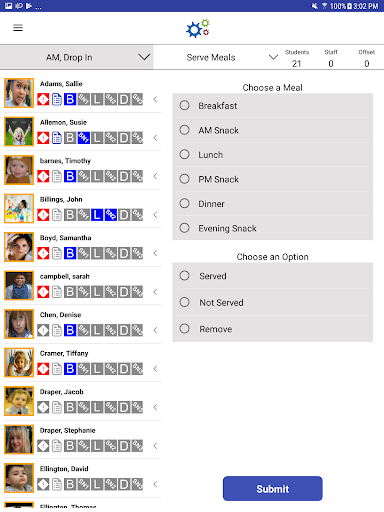The height and width of the screenshot is (512, 384).
Task: Tap the red allergy alert icon for Adams, Sallie
Action: [43, 99]
